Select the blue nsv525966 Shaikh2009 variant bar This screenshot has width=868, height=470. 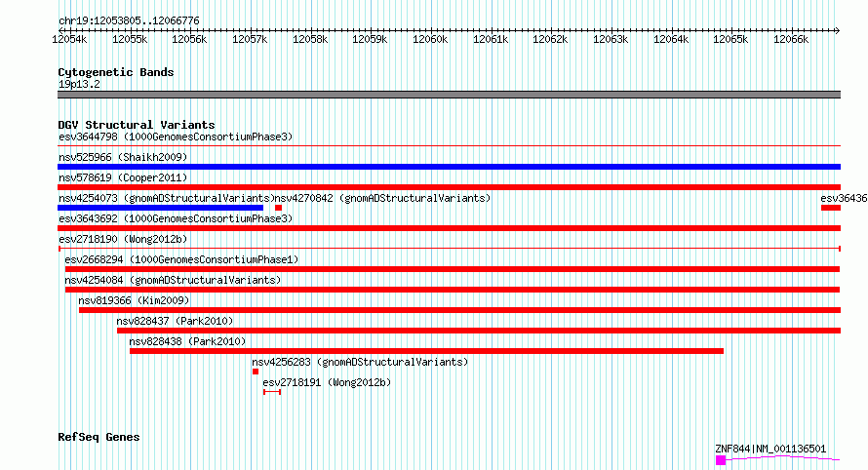(449, 167)
